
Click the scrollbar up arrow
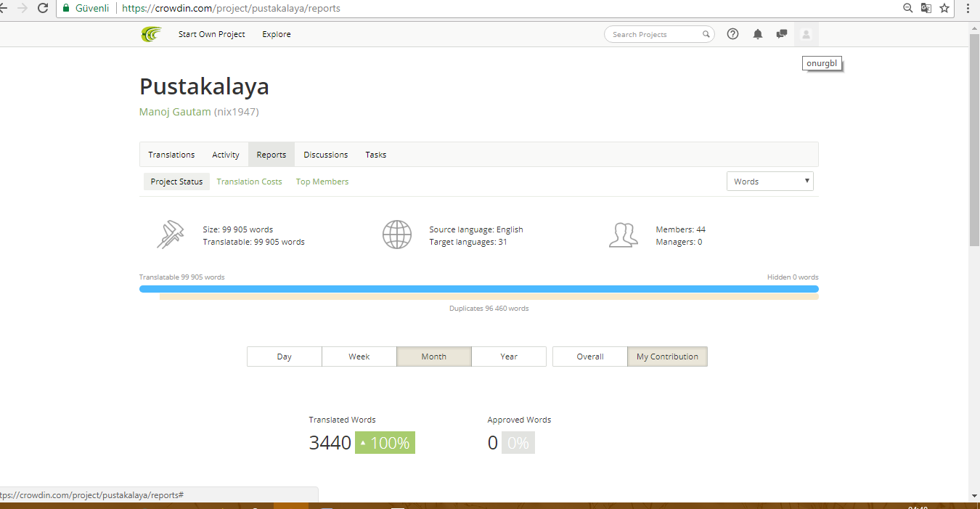[x=974, y=28]
